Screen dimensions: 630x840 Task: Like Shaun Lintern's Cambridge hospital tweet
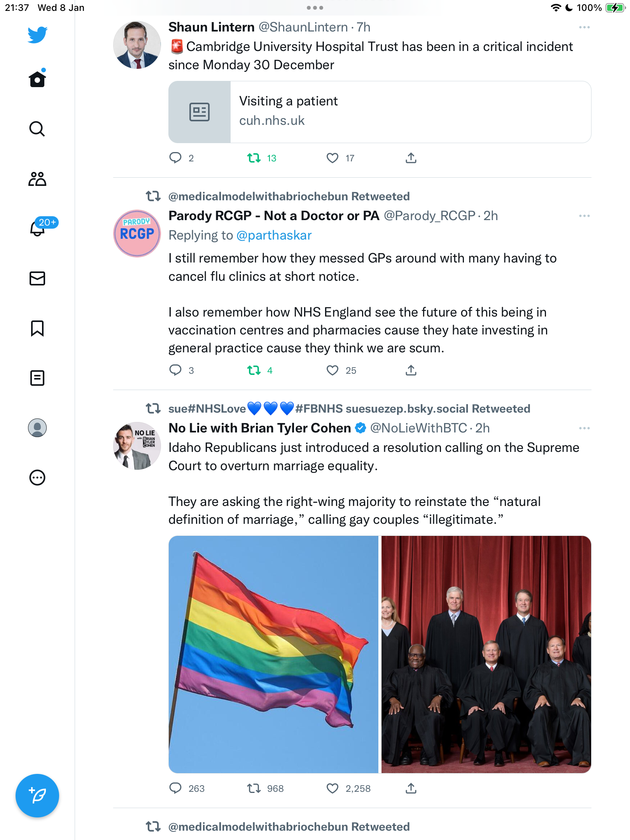332,158
